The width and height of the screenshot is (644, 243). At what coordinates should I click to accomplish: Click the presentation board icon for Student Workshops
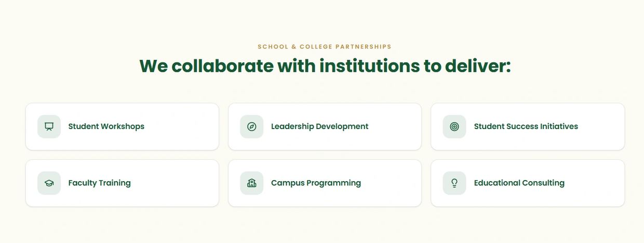[x=49, y=126]
